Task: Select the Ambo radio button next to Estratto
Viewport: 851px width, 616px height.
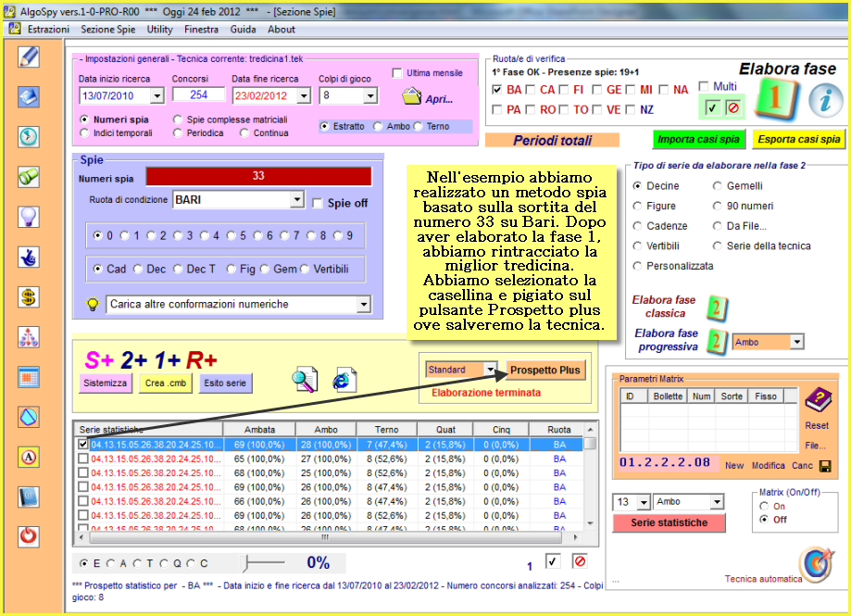Action: [x=378, y=127]
